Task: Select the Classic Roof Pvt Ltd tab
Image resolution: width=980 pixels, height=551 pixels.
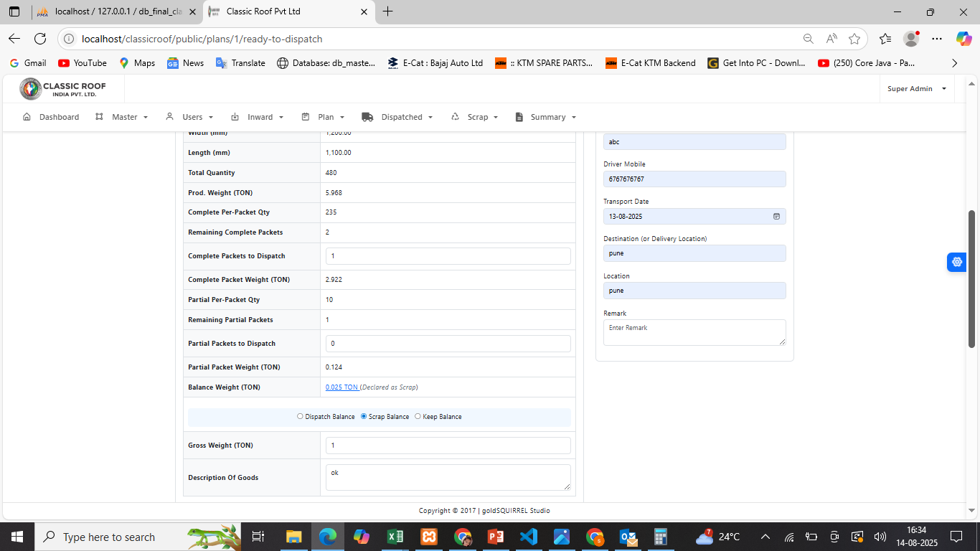Action: click(288, 11)
